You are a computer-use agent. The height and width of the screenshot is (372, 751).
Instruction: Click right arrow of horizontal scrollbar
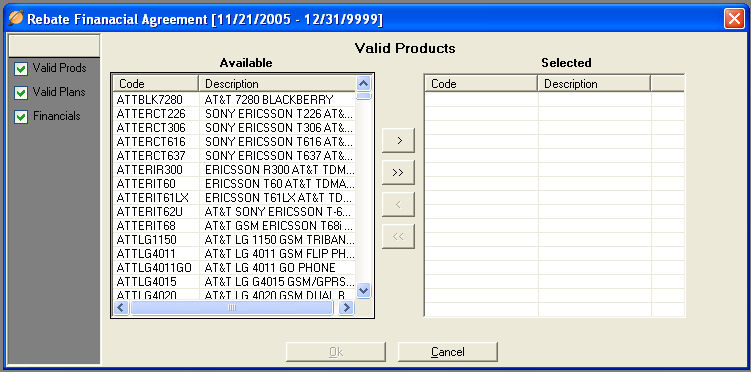click(346, 307)
